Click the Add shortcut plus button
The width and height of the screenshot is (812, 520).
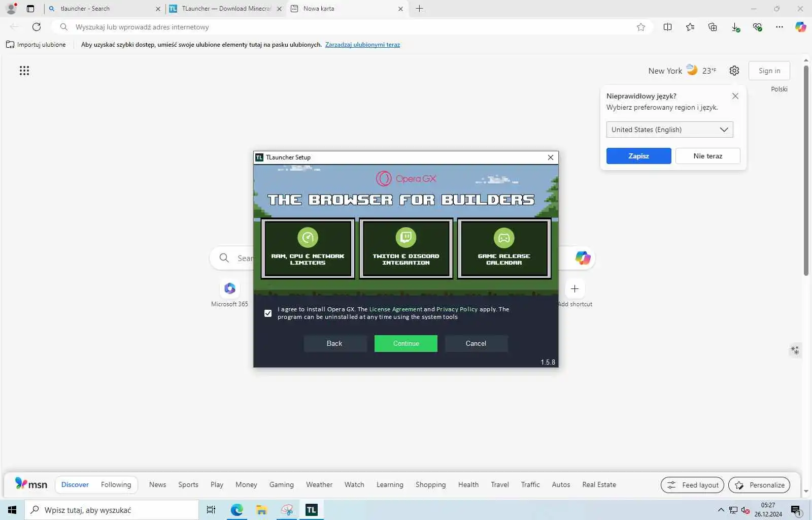click(574, 289)
